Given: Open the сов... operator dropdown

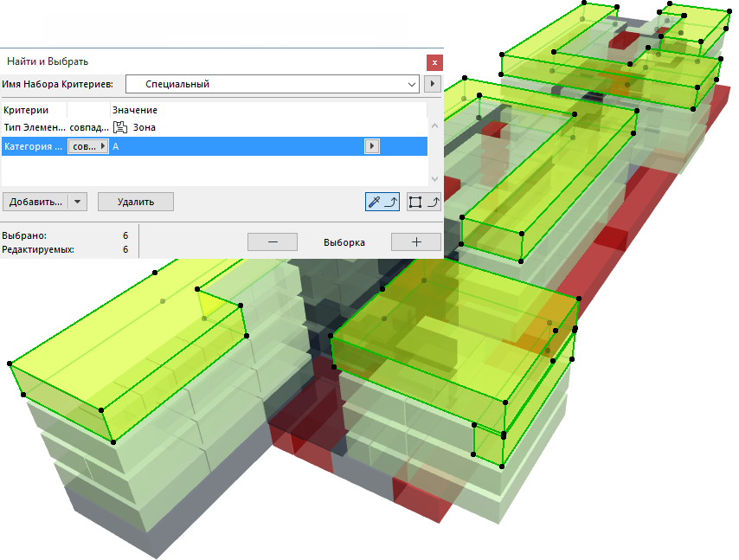Looking at the screenshot, I should 88,146.
